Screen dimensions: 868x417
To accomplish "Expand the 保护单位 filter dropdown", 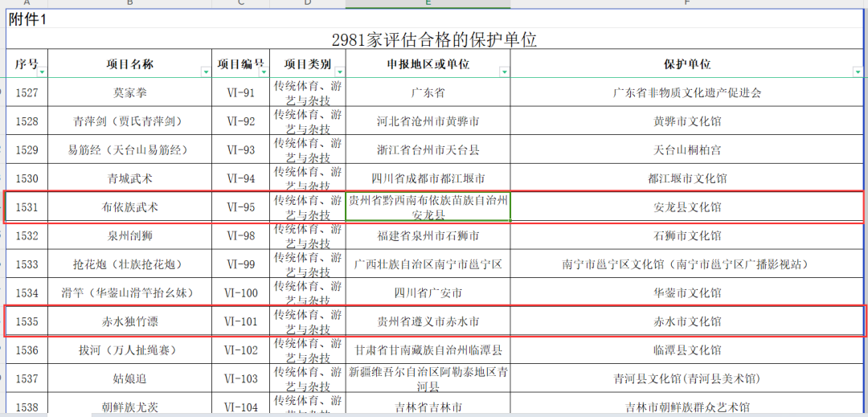I will [858, 72].
